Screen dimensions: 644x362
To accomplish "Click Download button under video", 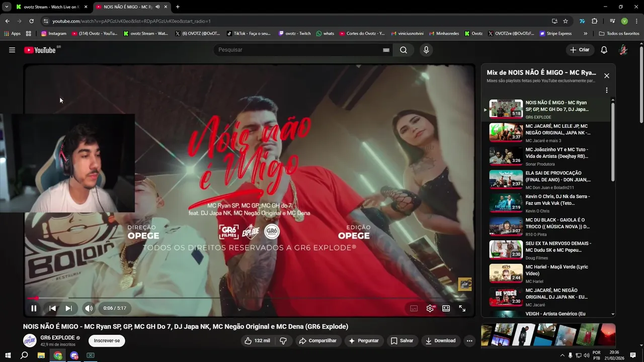I will pos(440,340).
